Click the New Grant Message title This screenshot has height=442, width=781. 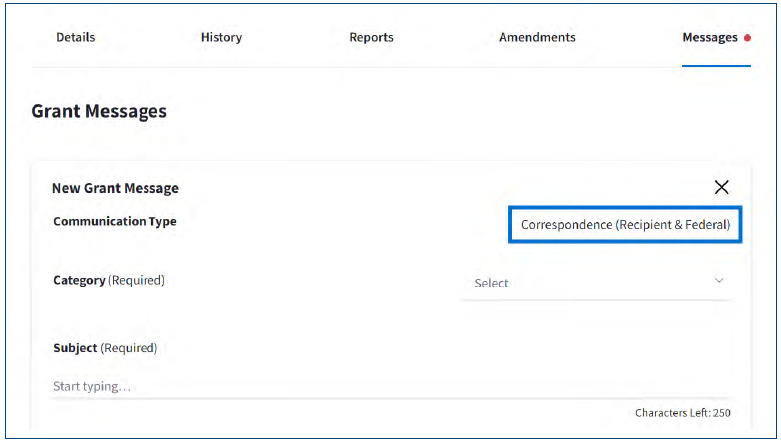point(115,188)
